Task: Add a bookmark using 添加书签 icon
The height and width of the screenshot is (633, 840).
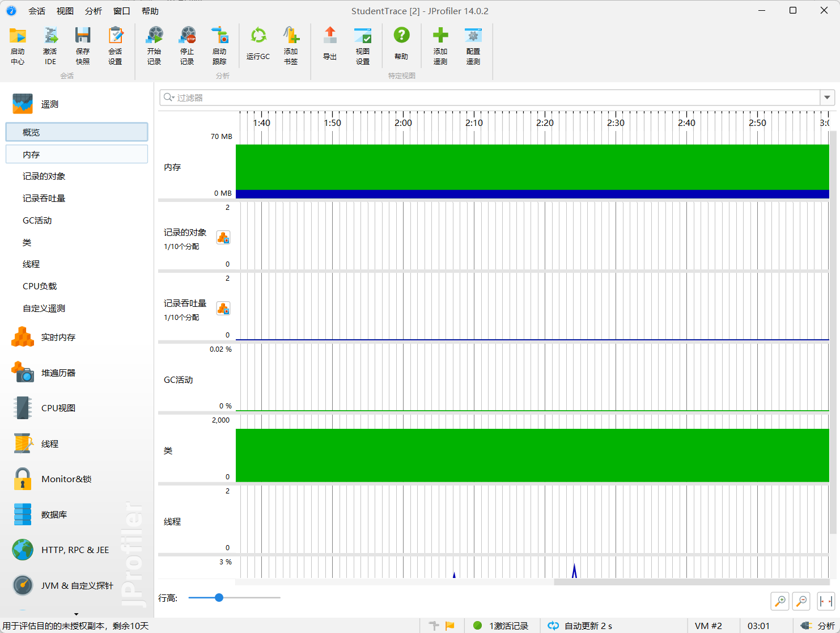Action: 291,36
